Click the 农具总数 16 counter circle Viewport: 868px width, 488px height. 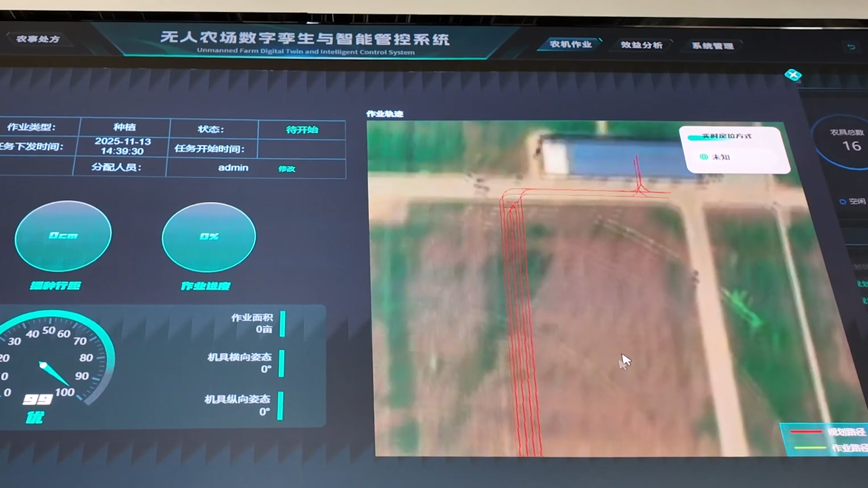[x=847, y=141]
